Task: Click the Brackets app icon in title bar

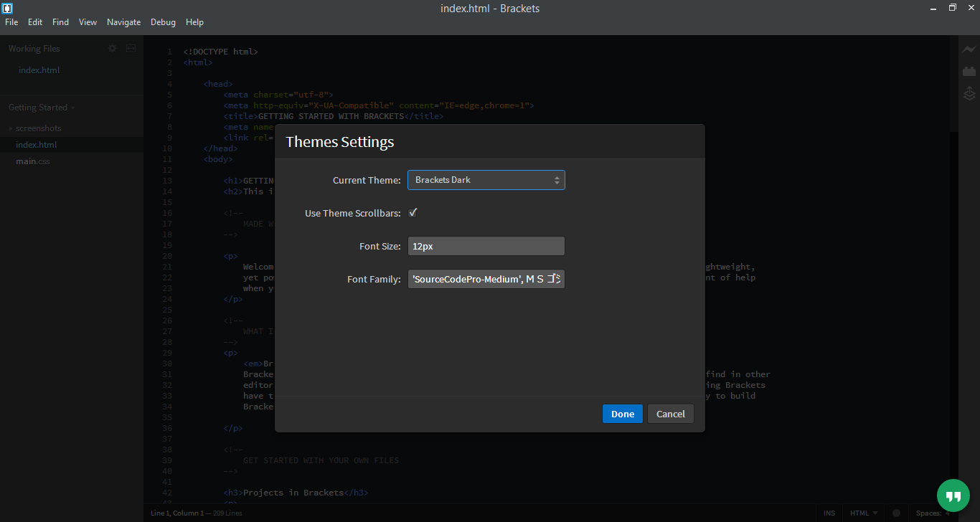Action: point(8,9)
